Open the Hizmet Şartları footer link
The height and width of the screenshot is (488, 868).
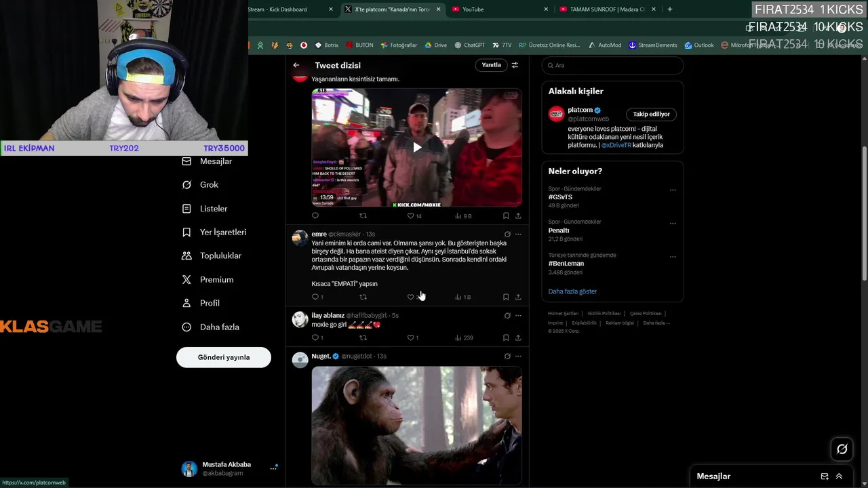pyautogui.click(x=563, y=314)
